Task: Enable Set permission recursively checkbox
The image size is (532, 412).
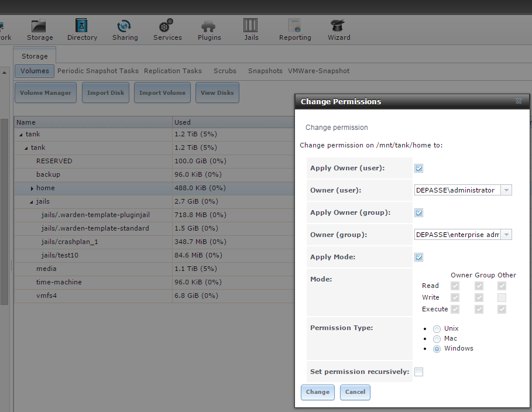Action: (x=418, y=372)
